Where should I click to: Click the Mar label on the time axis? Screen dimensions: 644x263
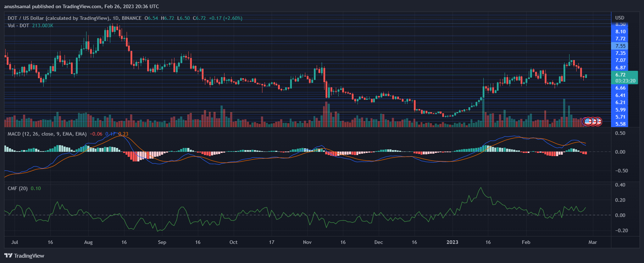[593, 242]
